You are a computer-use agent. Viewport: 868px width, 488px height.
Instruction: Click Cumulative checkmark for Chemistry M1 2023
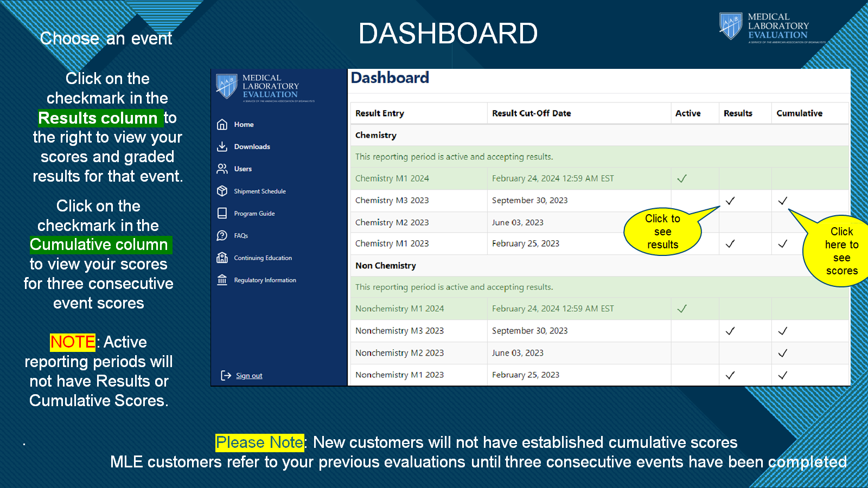coord(782,244)
